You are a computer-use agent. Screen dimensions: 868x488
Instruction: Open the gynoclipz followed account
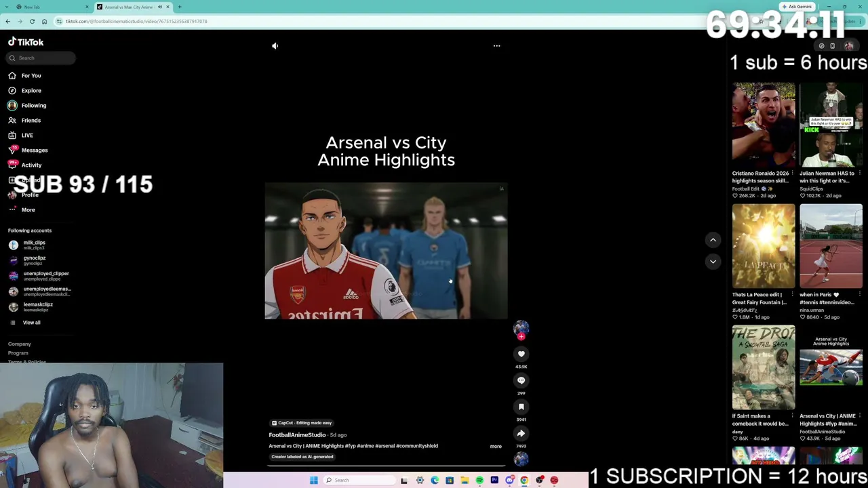27,261
